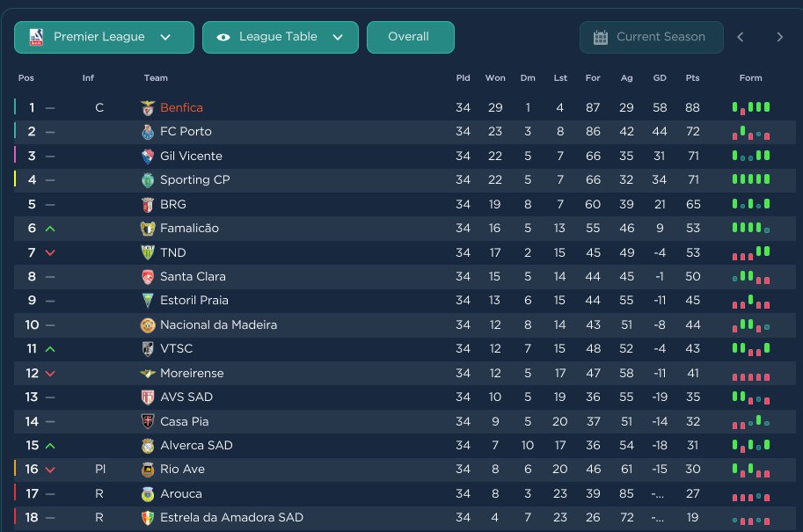The image size is (803, 532).
Task: Click the Estrela da Amadora SAD badge
Action: pyautogui.click(x=148, y=518)
